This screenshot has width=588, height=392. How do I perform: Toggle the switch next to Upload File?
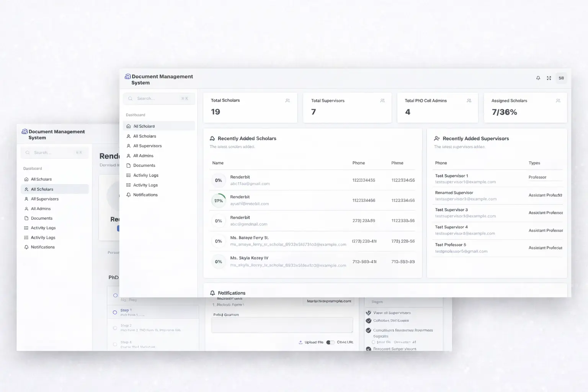330,342
